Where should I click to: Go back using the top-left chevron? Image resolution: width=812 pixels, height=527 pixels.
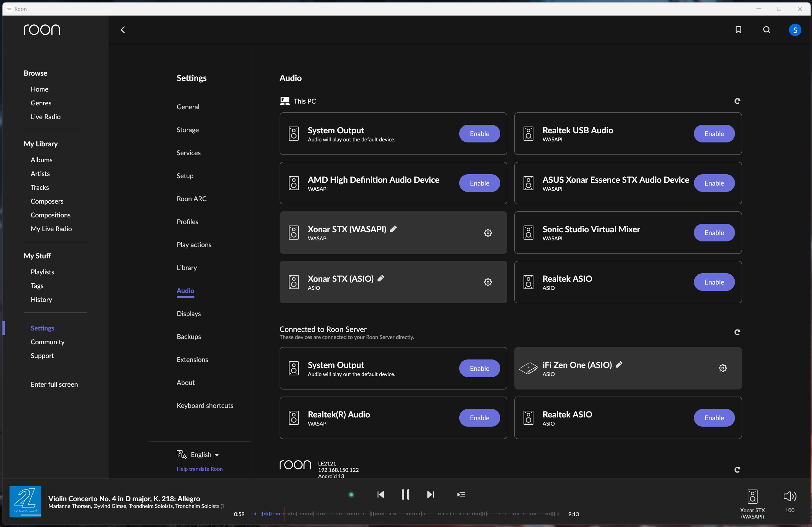[122, 30]
